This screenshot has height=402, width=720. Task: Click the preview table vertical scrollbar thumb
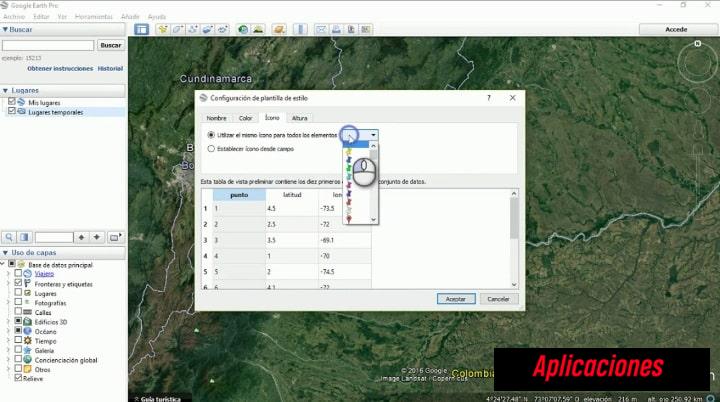point(514,218)
